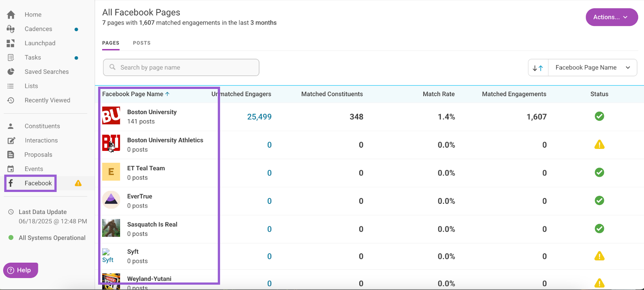Click the All Facebook Pages heading
644x290 pixels.
pyautogui.click(x=141, y=12)
